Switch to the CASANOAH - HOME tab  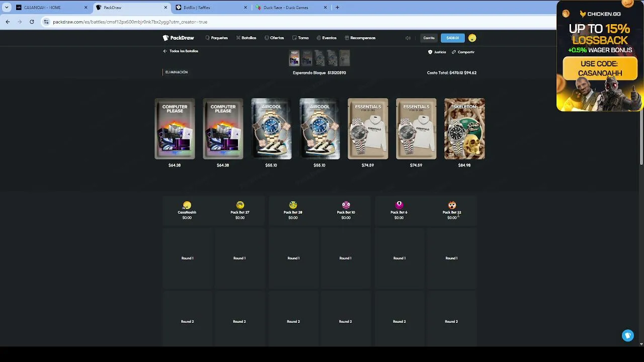52,8
